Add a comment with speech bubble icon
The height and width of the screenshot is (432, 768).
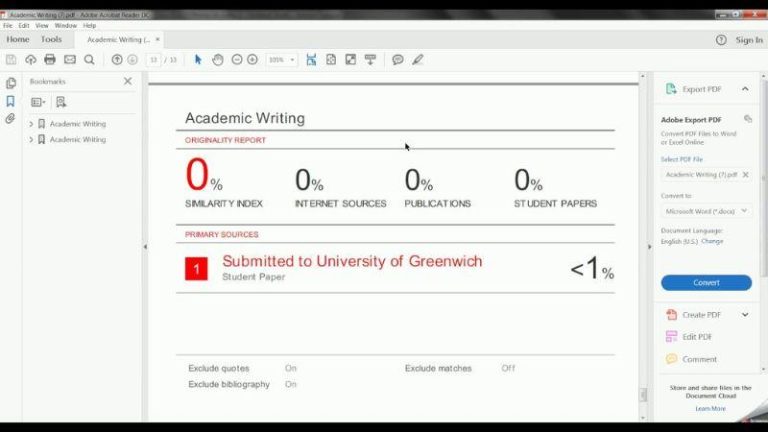[398, 60]
